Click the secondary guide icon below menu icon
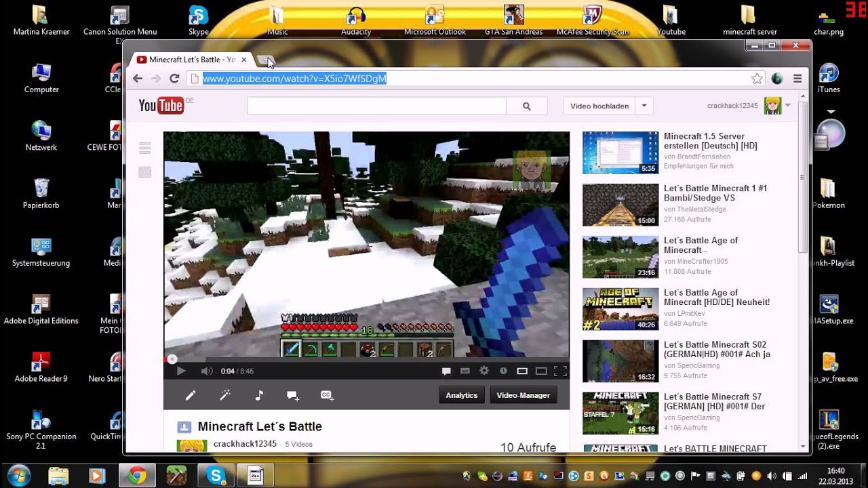 coord(144,172)
